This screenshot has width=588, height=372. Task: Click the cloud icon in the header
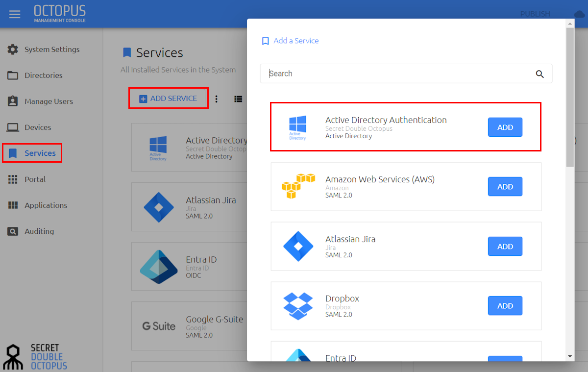(x=580, y=14)
